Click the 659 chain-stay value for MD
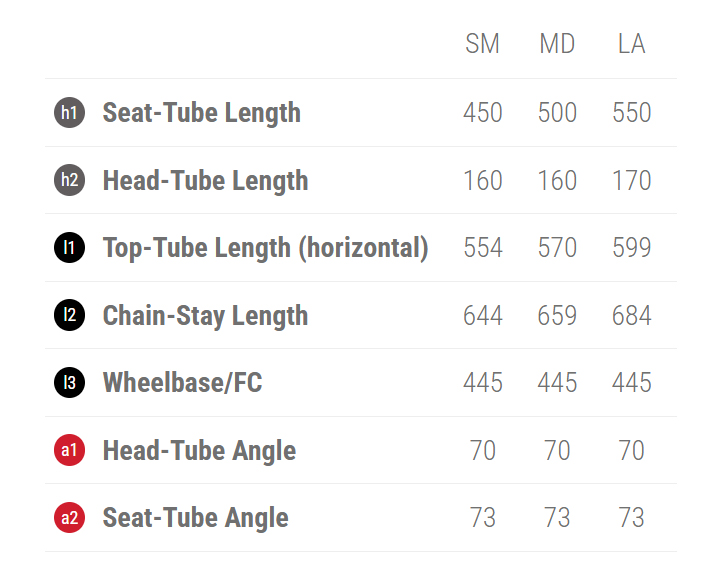Viewport: 702px width, 576px height. tap(557, 316)
